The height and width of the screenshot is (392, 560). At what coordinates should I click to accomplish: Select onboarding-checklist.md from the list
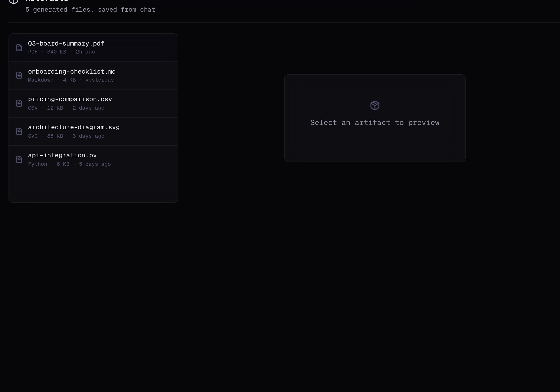[x=93, y=75]
